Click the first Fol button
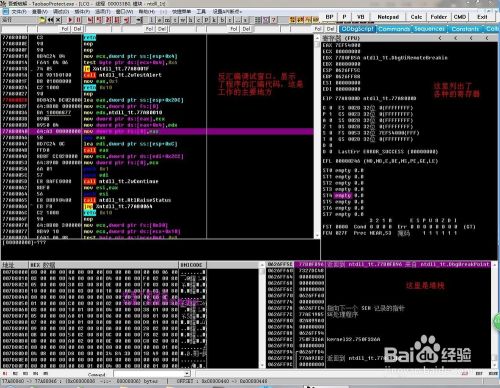 click(65, 29)
